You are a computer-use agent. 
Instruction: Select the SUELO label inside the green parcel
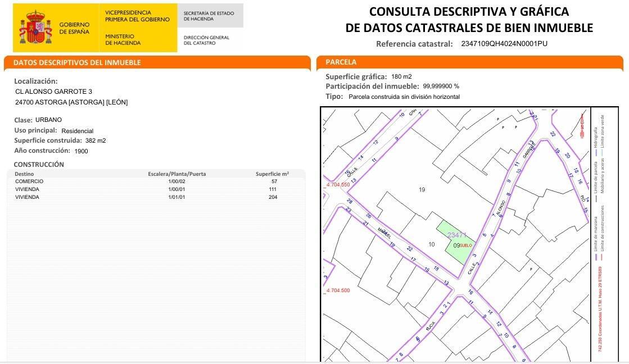coord(465,245)
